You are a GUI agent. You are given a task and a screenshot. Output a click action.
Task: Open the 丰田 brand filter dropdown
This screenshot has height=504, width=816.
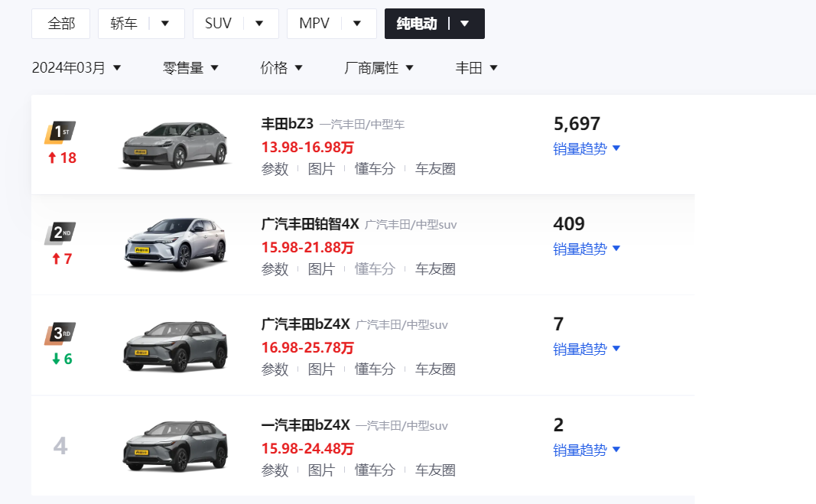tap(476, 68)
